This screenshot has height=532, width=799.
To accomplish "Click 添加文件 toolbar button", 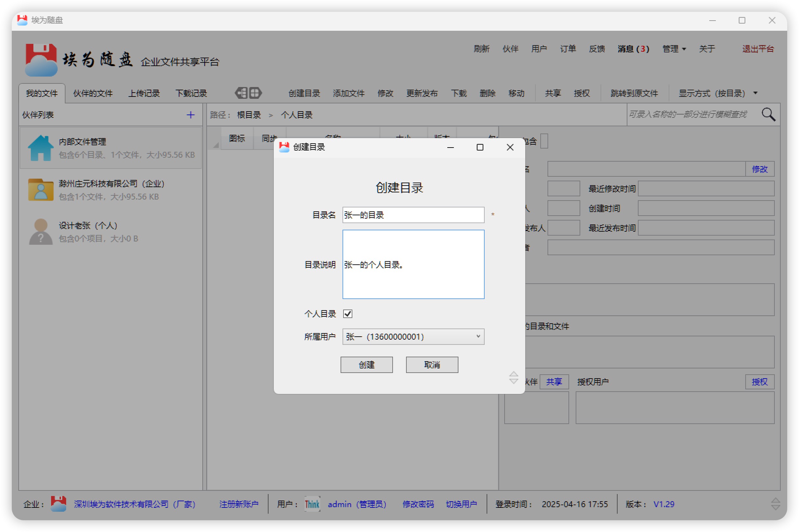I will pyautogui.click(x=348, y=93).
